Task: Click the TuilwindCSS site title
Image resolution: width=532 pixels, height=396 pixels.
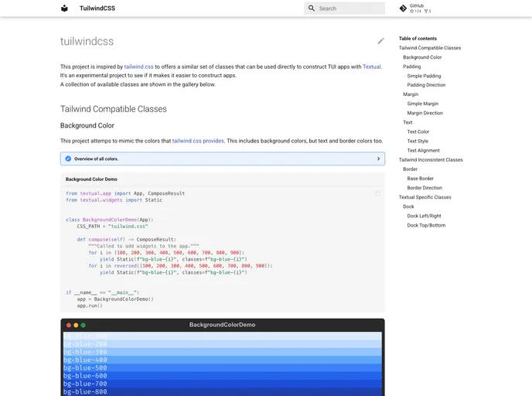Action: 97,9
